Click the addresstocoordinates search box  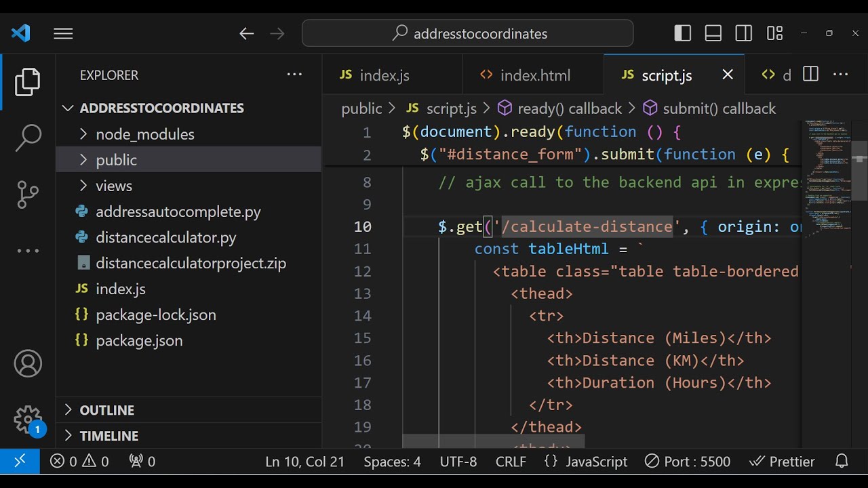click(x=468, y=33)
